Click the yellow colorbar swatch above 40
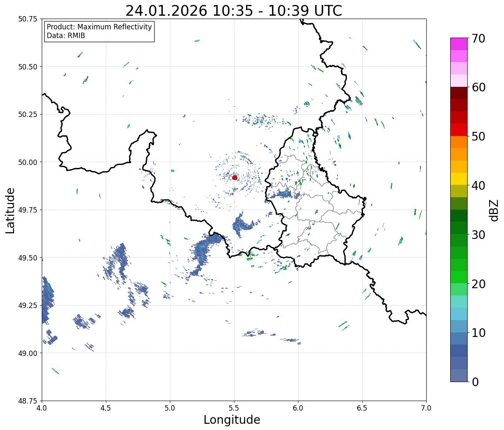The width and height of the screenshot is (504, 430). click(459, 179)
